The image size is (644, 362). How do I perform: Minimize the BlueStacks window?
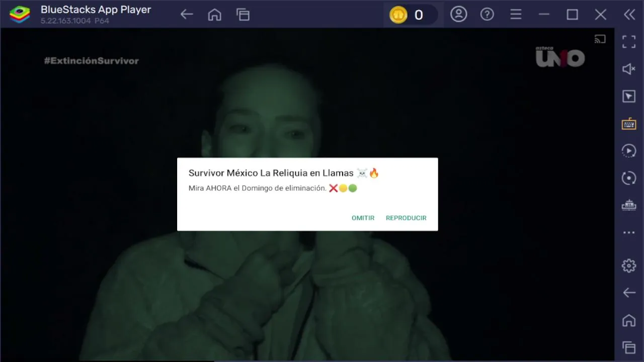(x=544, y=15)
